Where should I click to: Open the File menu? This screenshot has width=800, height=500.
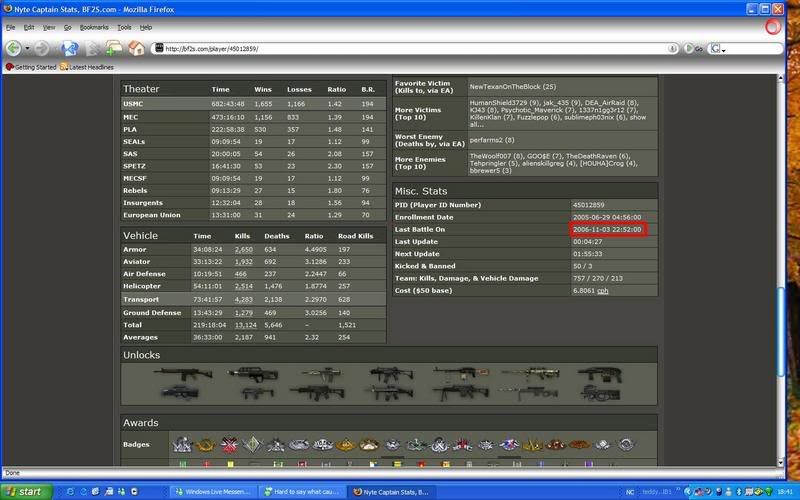coord(11,28)
